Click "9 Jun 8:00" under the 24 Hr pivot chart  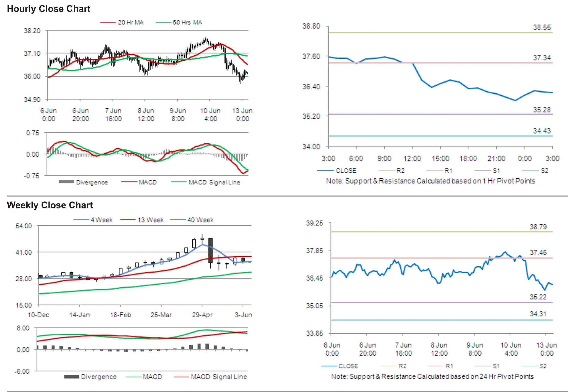coord(475,349)
